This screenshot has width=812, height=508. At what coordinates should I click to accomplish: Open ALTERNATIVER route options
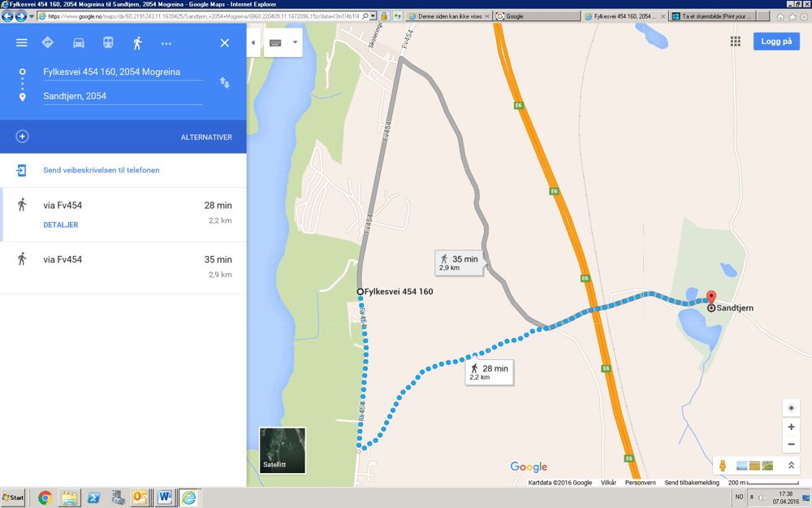tap(206, 137)
